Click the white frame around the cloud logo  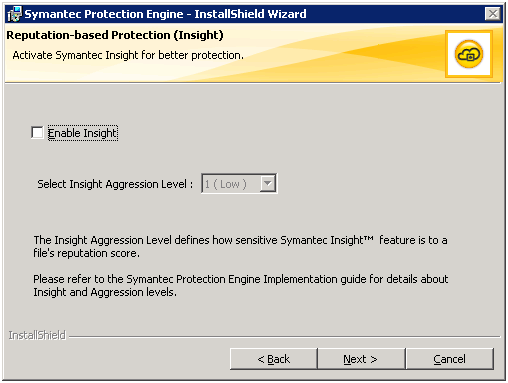pyautogui.click(x=469, y=54)
